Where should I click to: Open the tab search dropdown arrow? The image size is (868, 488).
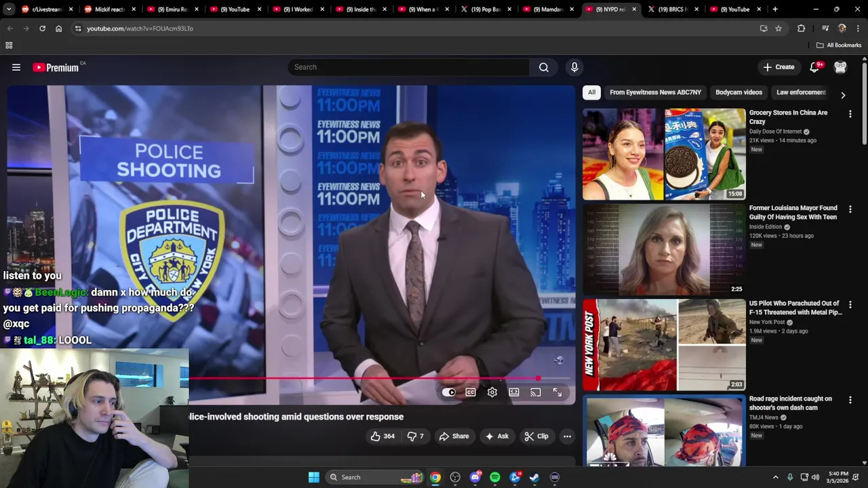(x=9, y=9)
